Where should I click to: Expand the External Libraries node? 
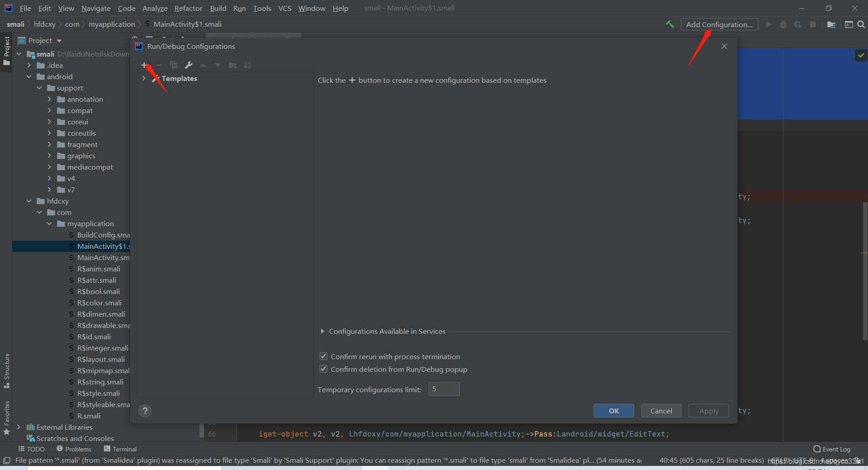(x=19, y=427)
